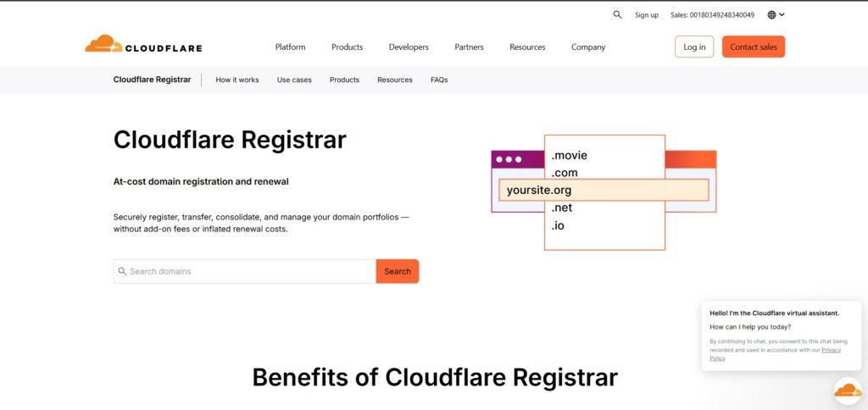Click the At-cost domain registration and renewal text
The height and width of the screenshot is (410, 868).
coord(201,181)
